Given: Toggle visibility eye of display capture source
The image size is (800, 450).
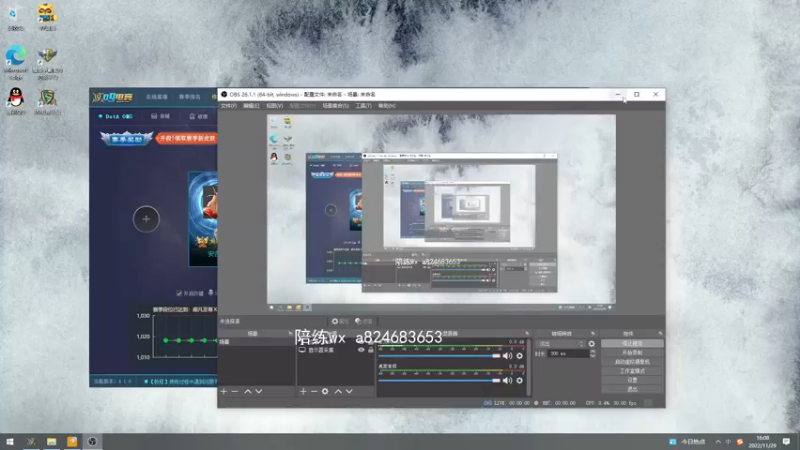Looking at the screenshot, I should tap(361, 350).
